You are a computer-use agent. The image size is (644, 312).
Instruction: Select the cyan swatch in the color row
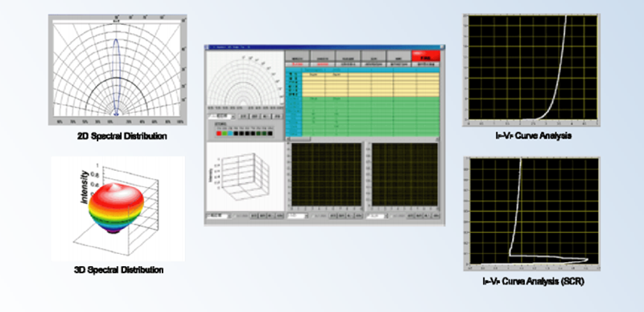click(230, 133)
